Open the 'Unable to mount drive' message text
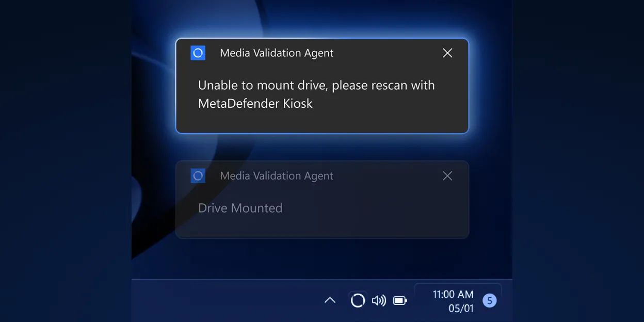The image size is (644, 322). pos(316,94)
